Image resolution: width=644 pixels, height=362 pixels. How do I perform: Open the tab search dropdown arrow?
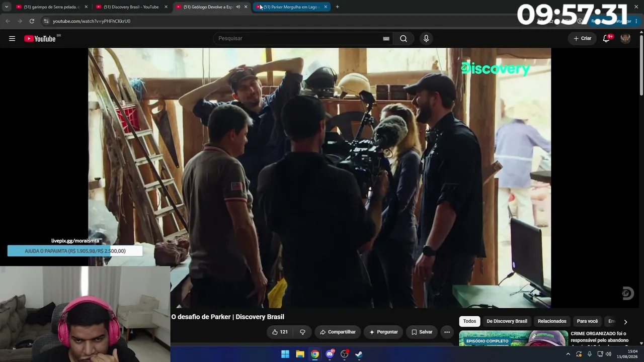tap(7, 7)
